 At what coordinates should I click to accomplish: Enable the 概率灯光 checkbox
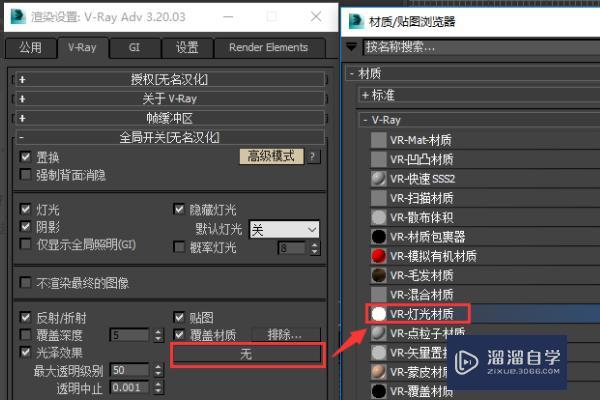tap(179, 247)
